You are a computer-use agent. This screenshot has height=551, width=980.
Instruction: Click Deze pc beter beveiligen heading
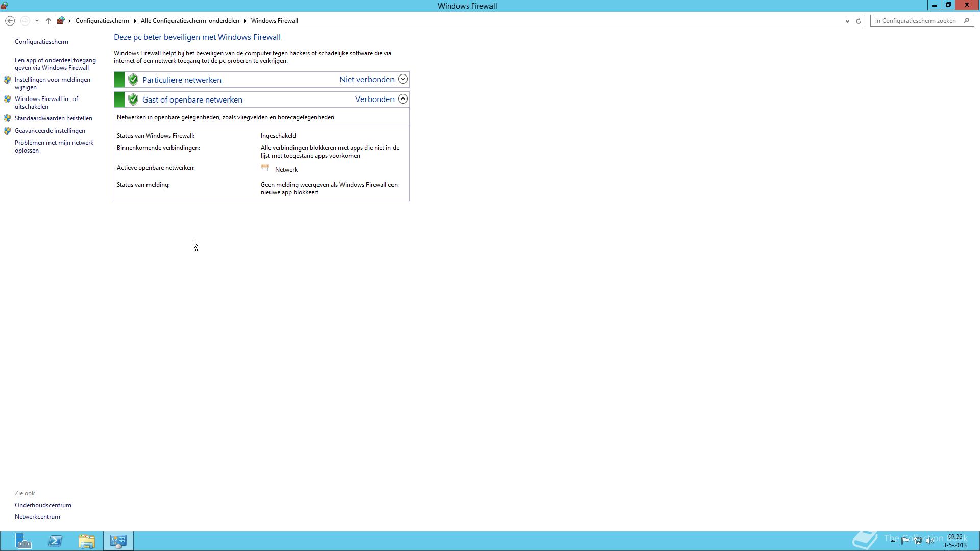pyautogui.click(x=197, y=37)
